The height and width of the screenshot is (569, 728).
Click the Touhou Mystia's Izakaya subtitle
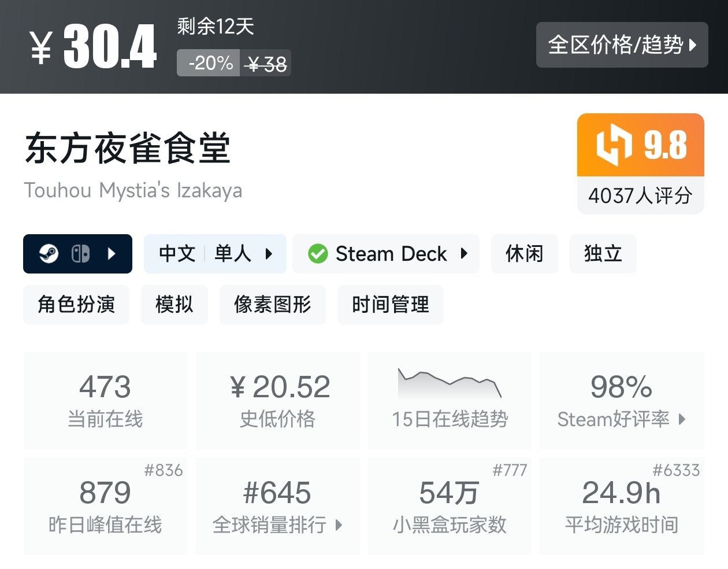tap(133, 190)
